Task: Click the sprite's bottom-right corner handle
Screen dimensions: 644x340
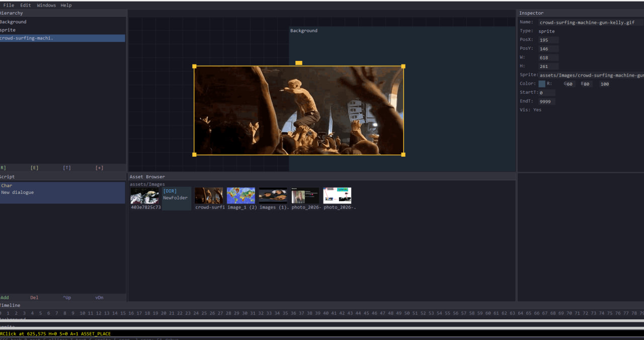Action: point(403,155)
